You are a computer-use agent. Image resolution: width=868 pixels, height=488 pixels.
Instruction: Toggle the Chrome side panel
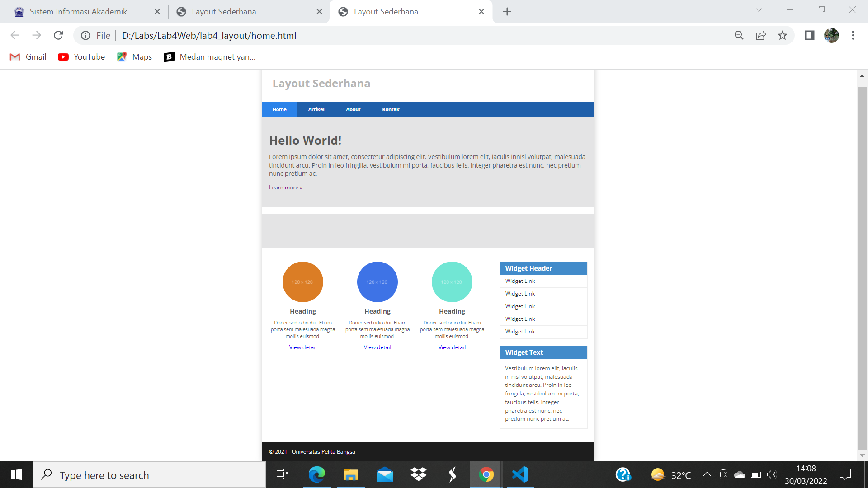[809, 35]
